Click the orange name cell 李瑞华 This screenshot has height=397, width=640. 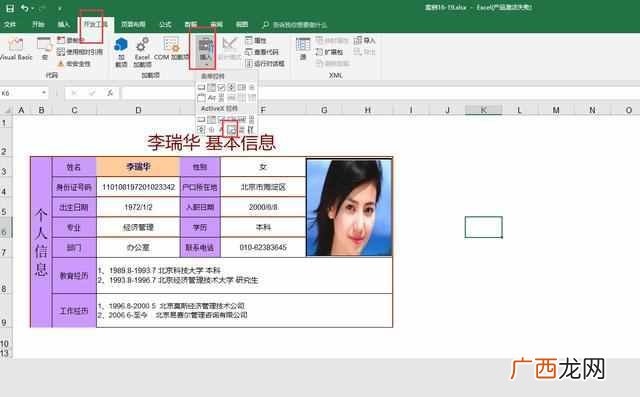(138, 166)
